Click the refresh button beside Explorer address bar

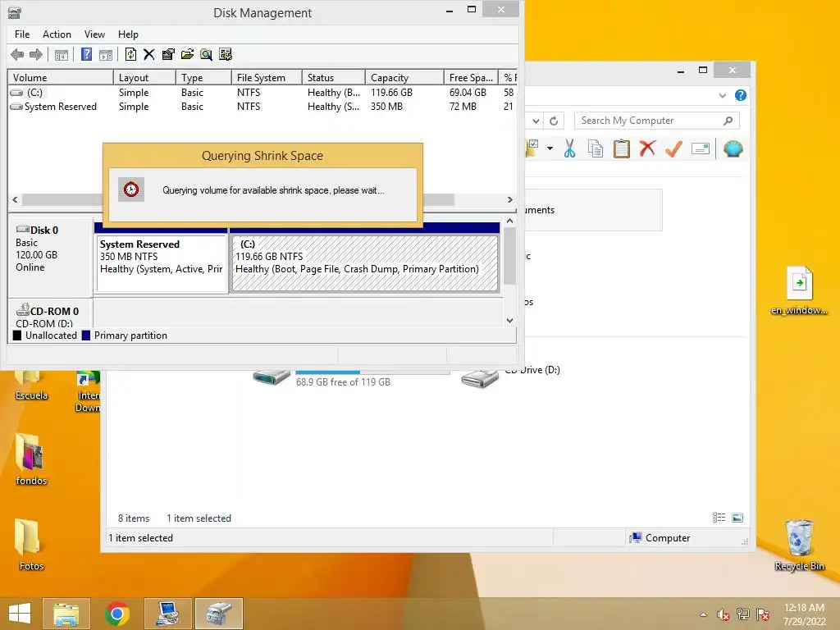[x=554, y=121]
